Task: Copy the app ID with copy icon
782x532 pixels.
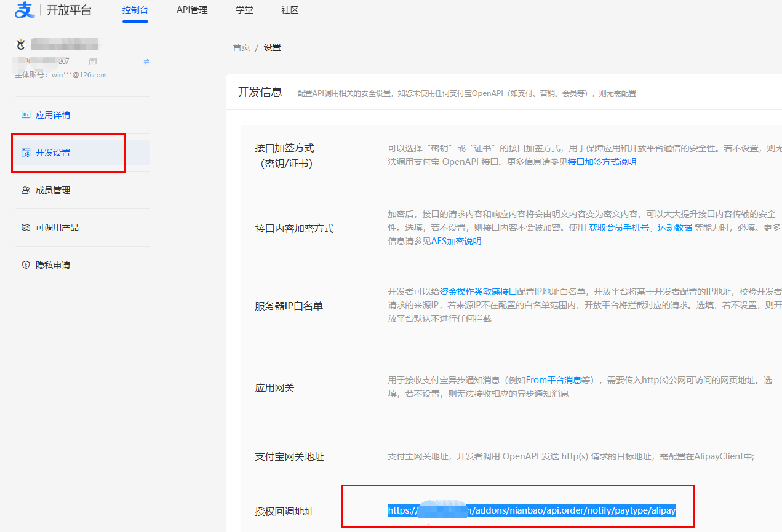Action: tap(93, 62)
